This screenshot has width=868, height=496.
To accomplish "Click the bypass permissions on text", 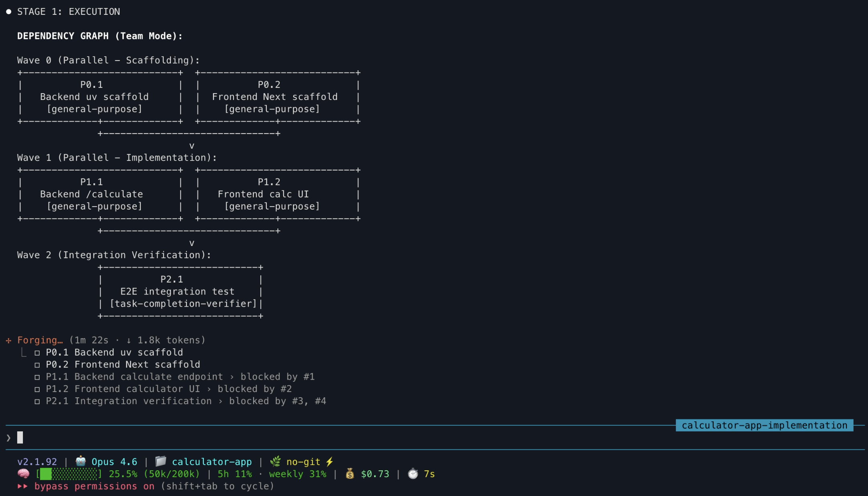I will [94, 486].
